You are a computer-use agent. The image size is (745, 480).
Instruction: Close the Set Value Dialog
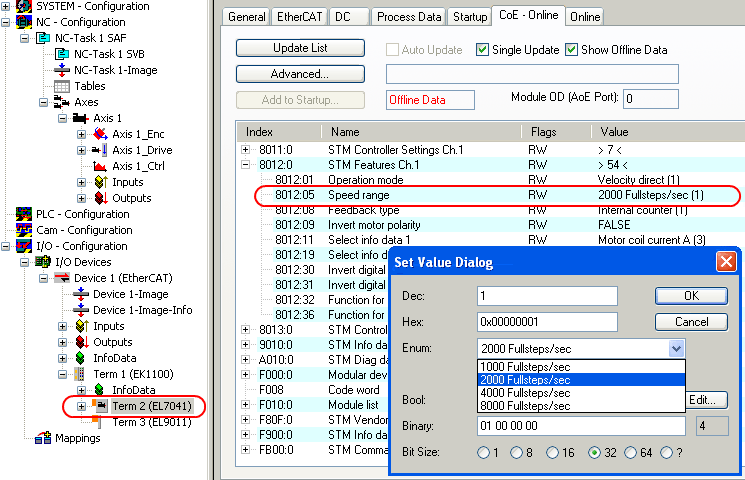726,261
